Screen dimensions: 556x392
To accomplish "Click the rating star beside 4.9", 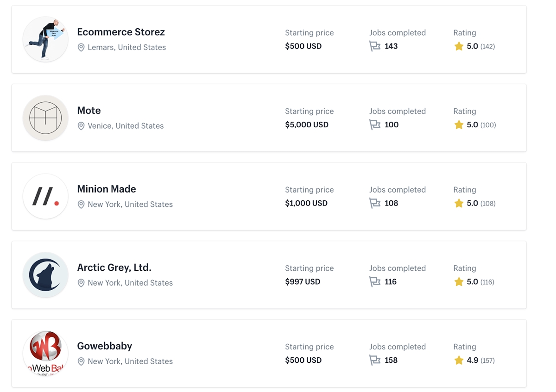I will (459, 361).
